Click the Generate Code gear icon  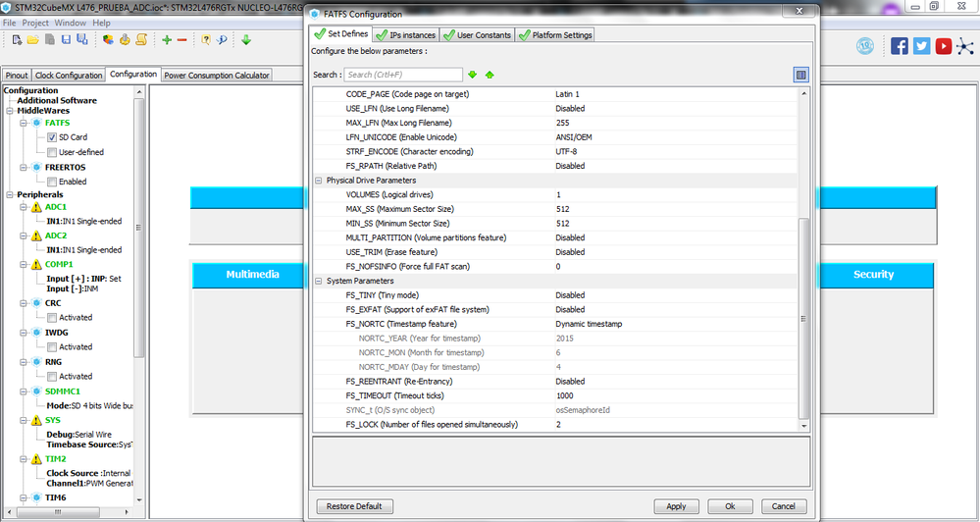coord(125,40)
